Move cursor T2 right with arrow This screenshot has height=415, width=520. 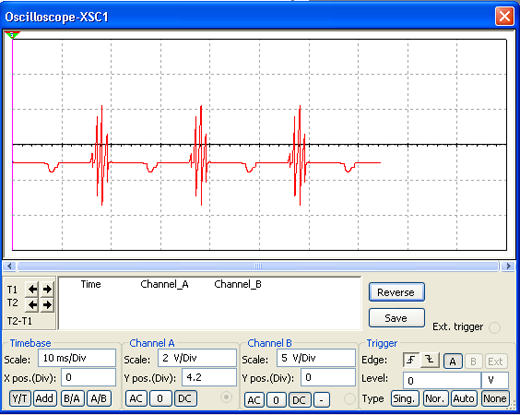point(47,305)
